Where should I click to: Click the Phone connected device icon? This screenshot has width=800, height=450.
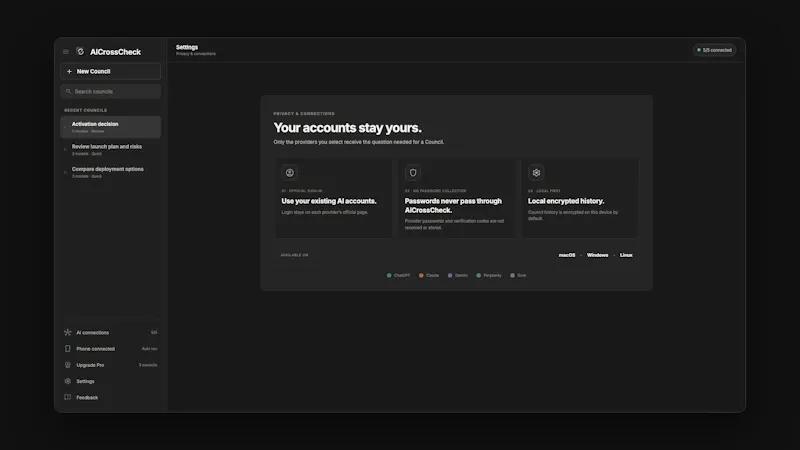(67, 348)
